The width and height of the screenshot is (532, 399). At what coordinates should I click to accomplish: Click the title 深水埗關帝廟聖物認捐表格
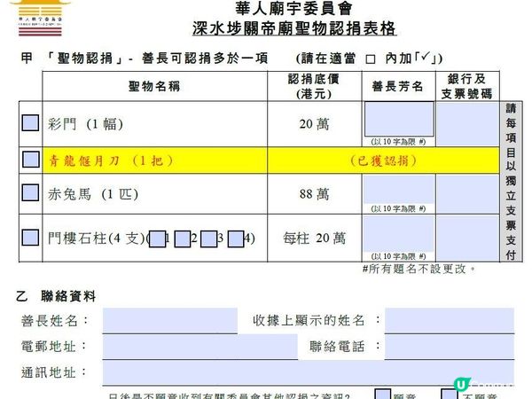click(x=294, y=28)
